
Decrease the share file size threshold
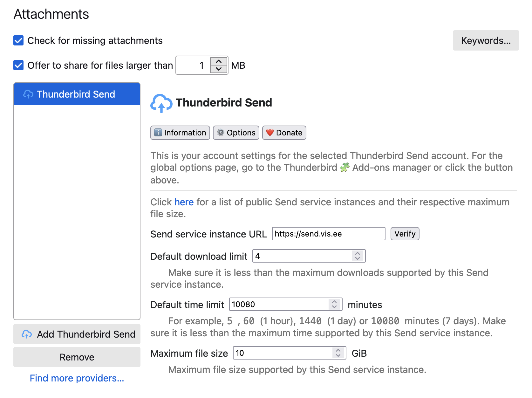click(x=219, y=69)
